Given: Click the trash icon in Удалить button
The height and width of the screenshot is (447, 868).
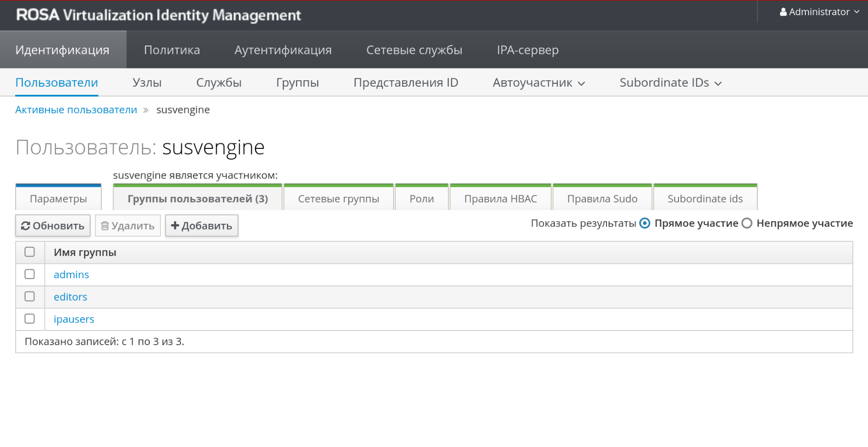Looking at the screenshot, I should (x=105, y=226).
